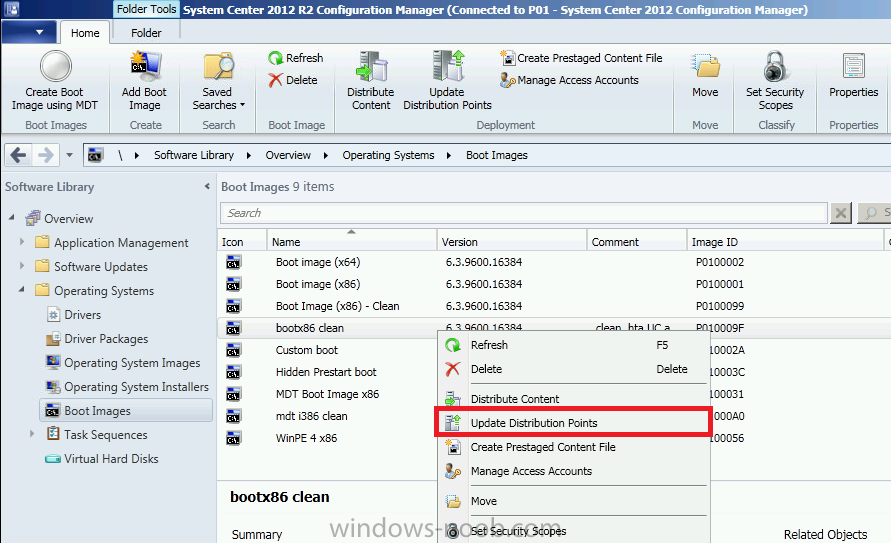The width and height of the screenshot is (891, 543).
Task: Click Create Boot Image using MDT
Action: click(x=55, y=80)
